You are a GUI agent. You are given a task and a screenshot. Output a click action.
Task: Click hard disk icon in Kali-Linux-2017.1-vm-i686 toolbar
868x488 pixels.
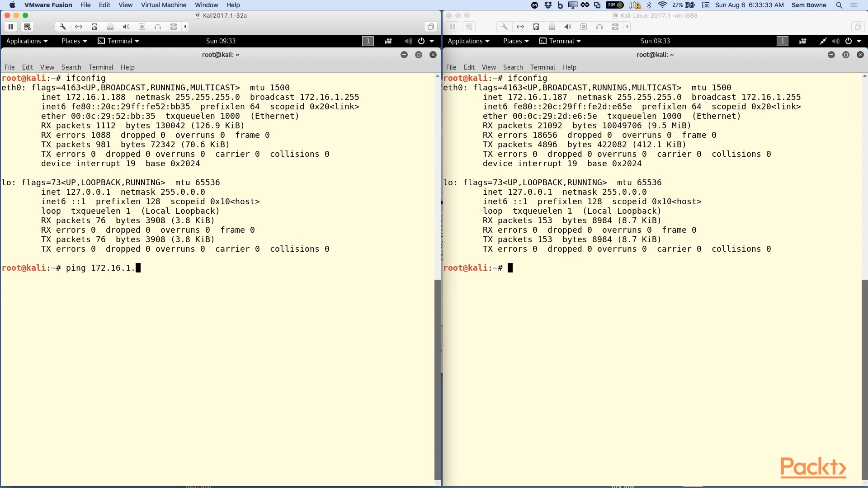point(536,27)
